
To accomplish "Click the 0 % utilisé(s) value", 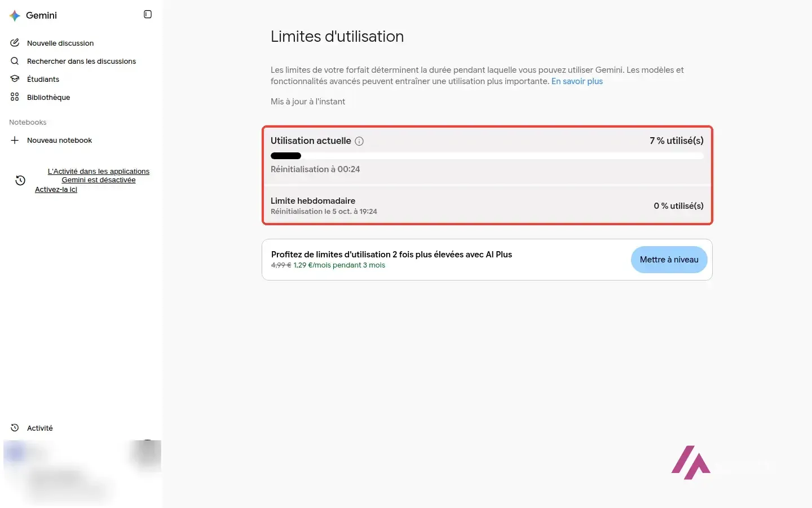I will [678, 206].
